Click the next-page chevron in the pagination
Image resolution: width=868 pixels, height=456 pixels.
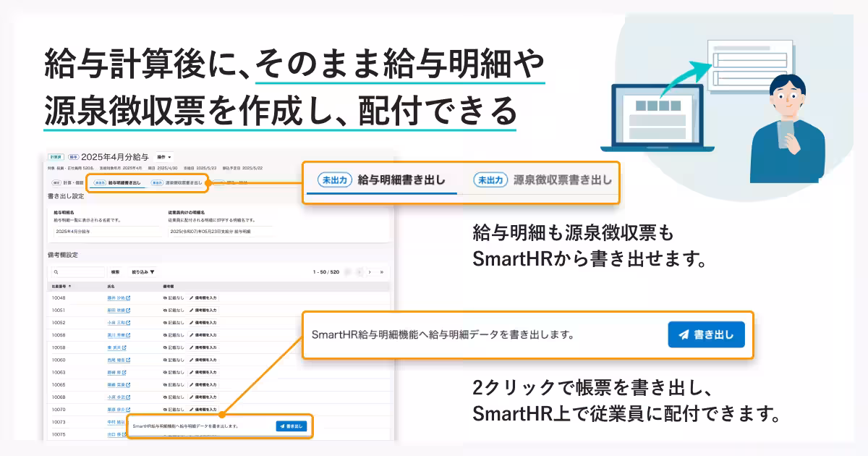pos(370,271)
